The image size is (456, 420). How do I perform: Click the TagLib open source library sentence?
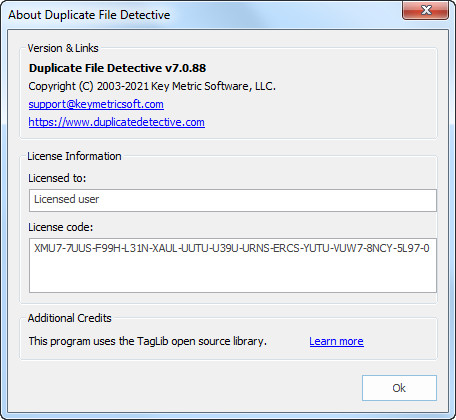pos(148,341)
